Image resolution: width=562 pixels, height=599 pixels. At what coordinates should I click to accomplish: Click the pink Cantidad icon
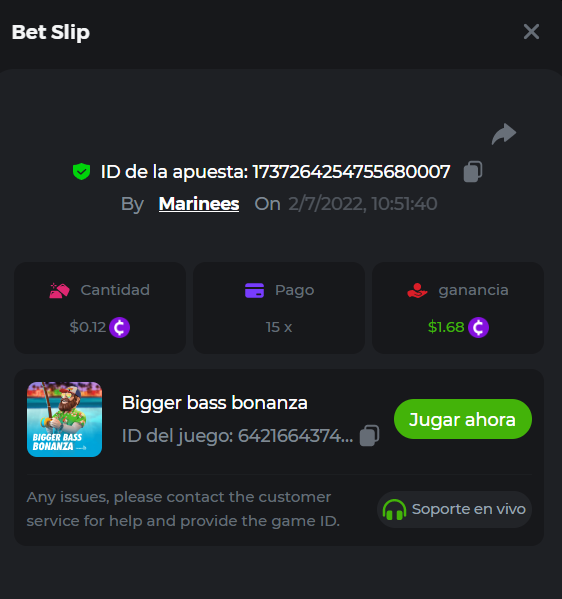click(x=59, y=290)
